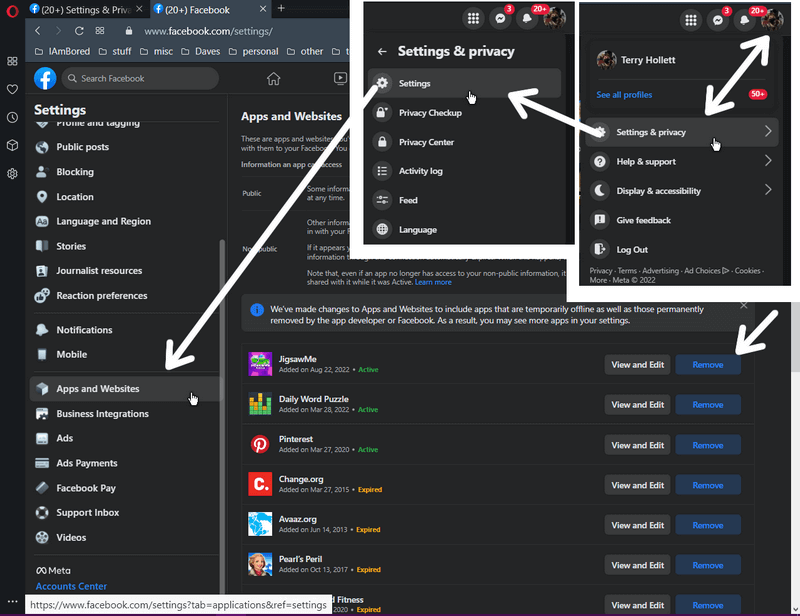800x616 pixels.
Task: Switch to the Settings & Privacy tab
Action: 87,9
